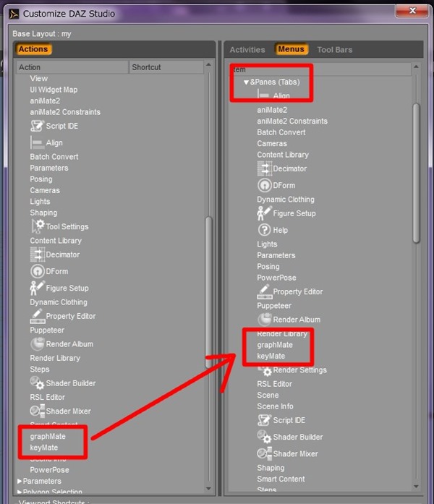The image size is (434, 504).
Task: Expand the Polygon Selection group
Action: (x=20, y=492)
